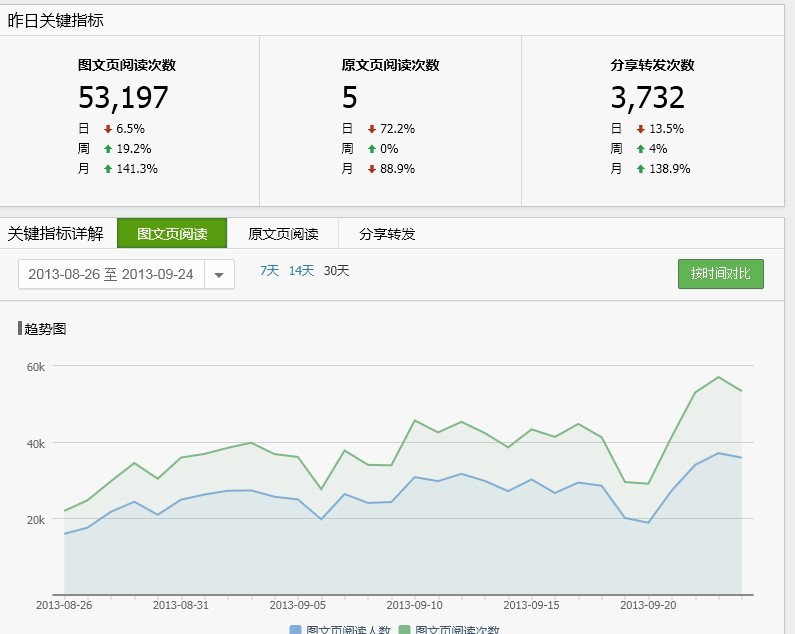
Task: Open the 原文页阅读 tab
Action: coord(283,234)
